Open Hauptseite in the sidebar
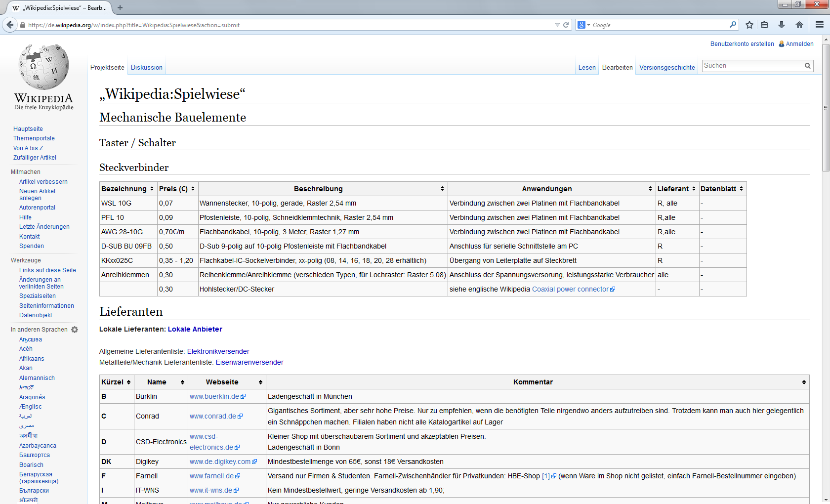Viewport: 830px width, 504px height. click(28, 129)
